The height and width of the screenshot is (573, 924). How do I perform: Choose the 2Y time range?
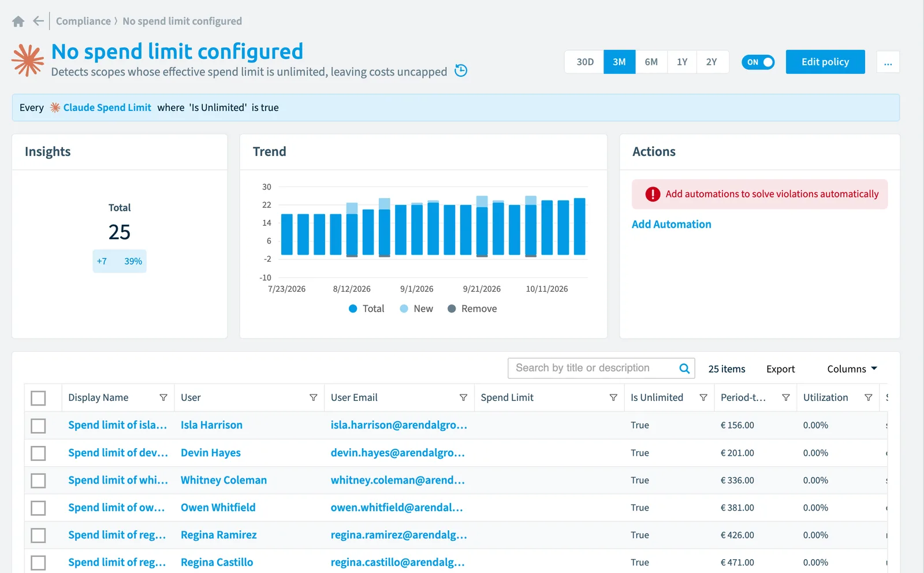pos(712,62)
